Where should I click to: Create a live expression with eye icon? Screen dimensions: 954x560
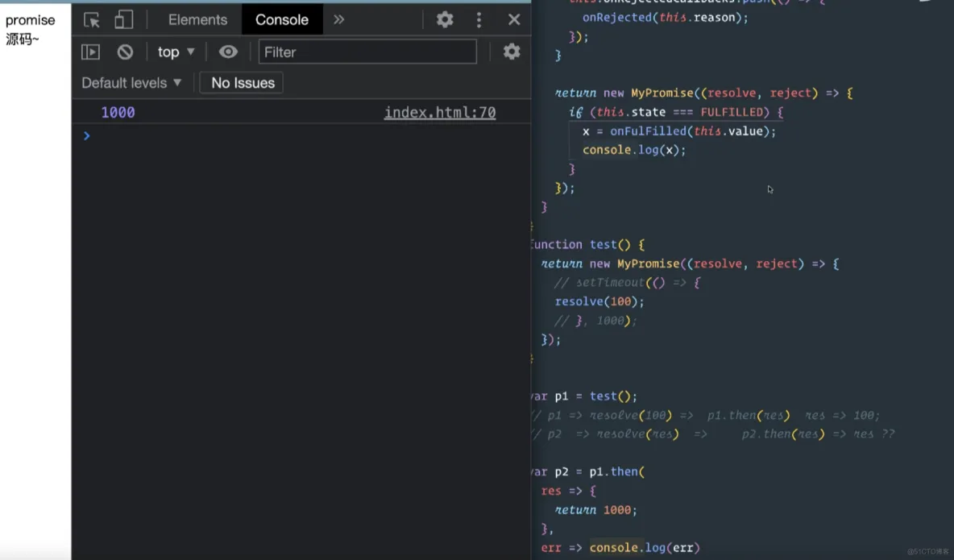(228, 52)
